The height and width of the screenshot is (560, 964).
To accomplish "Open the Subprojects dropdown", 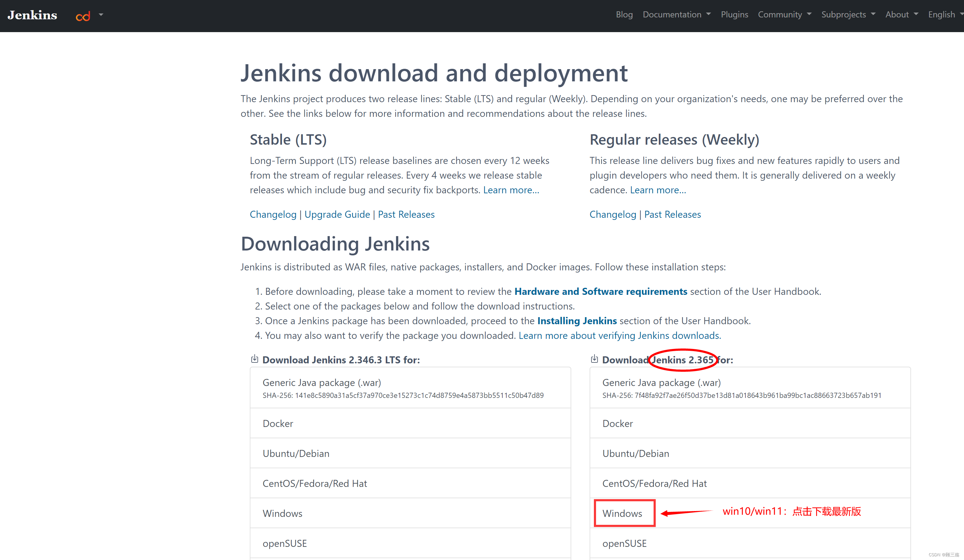I will [848, 14].
